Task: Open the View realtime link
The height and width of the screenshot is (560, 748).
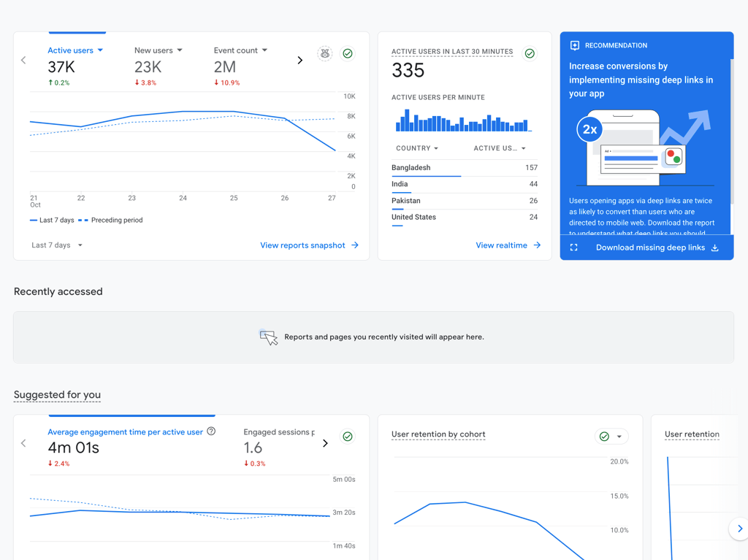Action: pyautogui.click(x=508, y=245)
